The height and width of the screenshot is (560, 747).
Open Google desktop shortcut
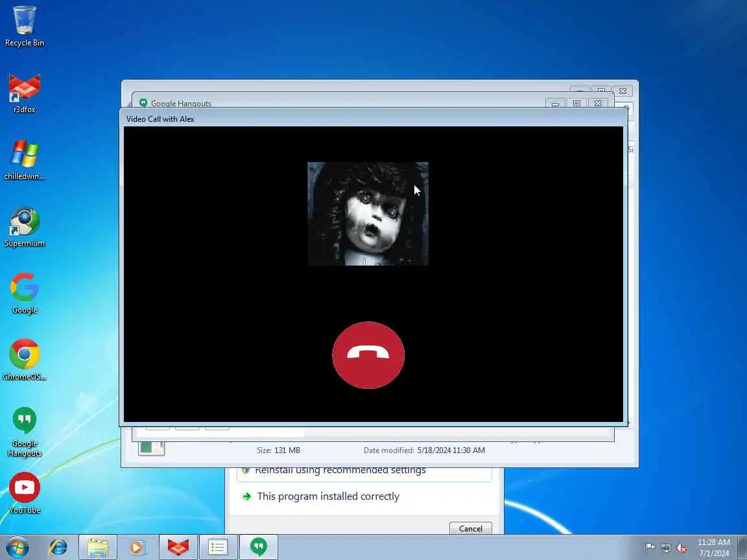[24, 294]
